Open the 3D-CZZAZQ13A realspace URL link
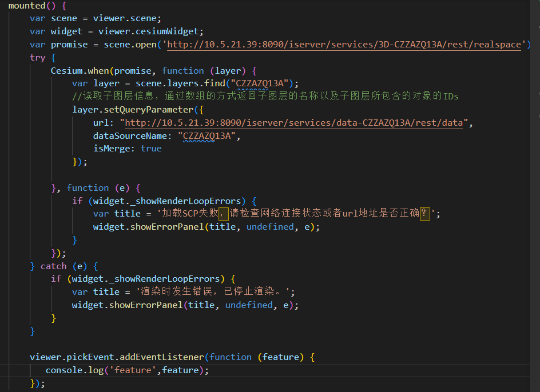Image resolution: width=540 pixels, height=392 pixels. pyautogui.click(x=344, y=45)
